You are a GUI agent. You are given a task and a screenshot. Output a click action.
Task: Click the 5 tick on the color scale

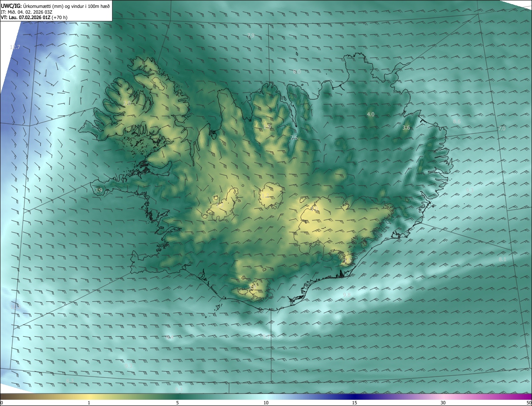(x=177, y=403)
